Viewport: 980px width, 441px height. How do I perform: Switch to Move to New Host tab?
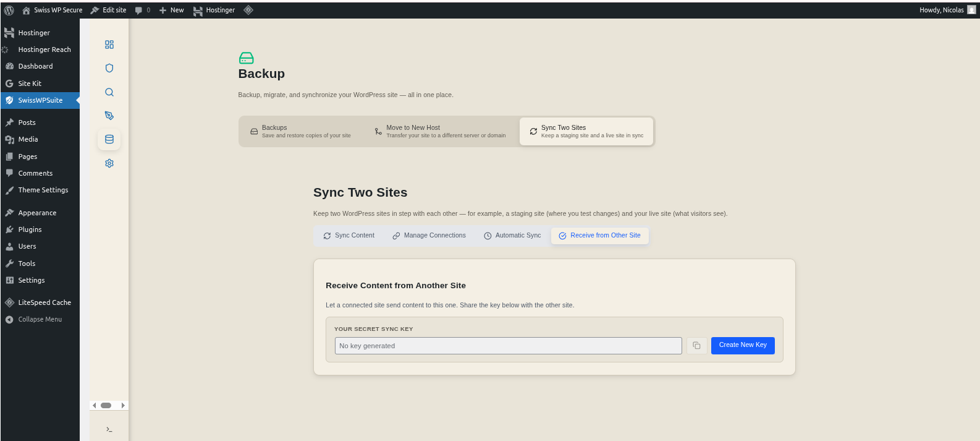(x=440, y=131)
